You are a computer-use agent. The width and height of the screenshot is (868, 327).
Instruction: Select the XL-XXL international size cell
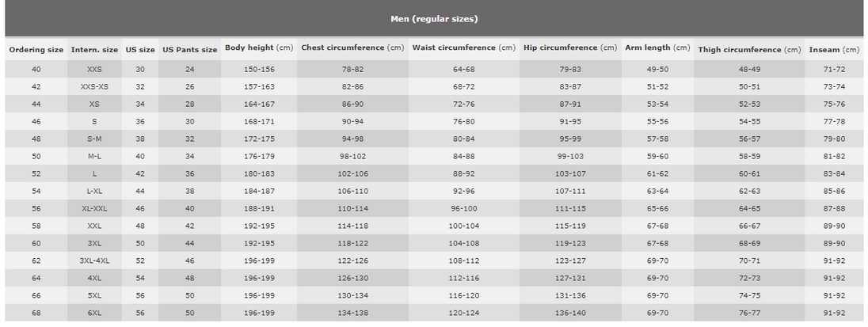(x=95, y=208)
